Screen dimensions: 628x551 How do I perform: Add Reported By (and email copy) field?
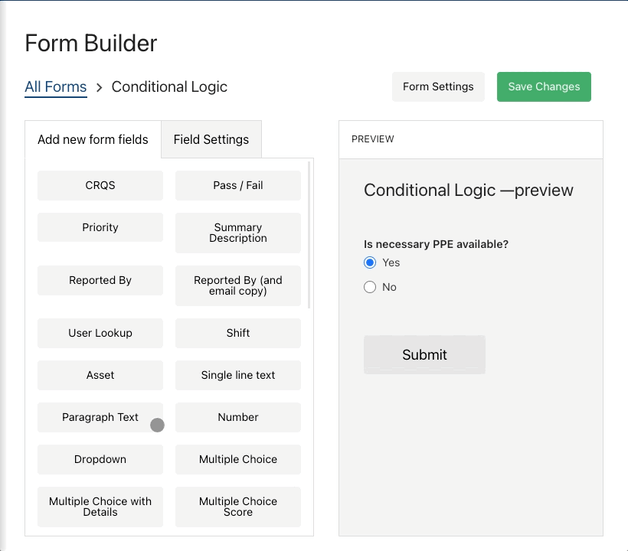[238, 286]
